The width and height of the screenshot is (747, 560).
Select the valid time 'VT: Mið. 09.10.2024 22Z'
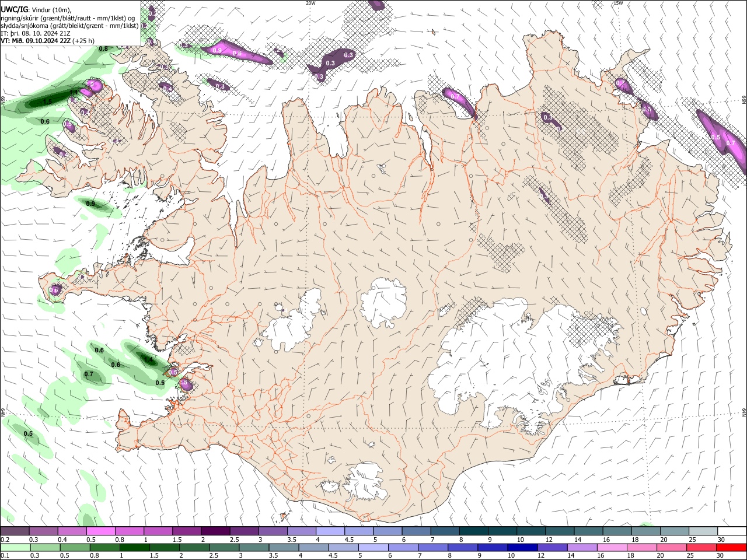click(36, 41)
